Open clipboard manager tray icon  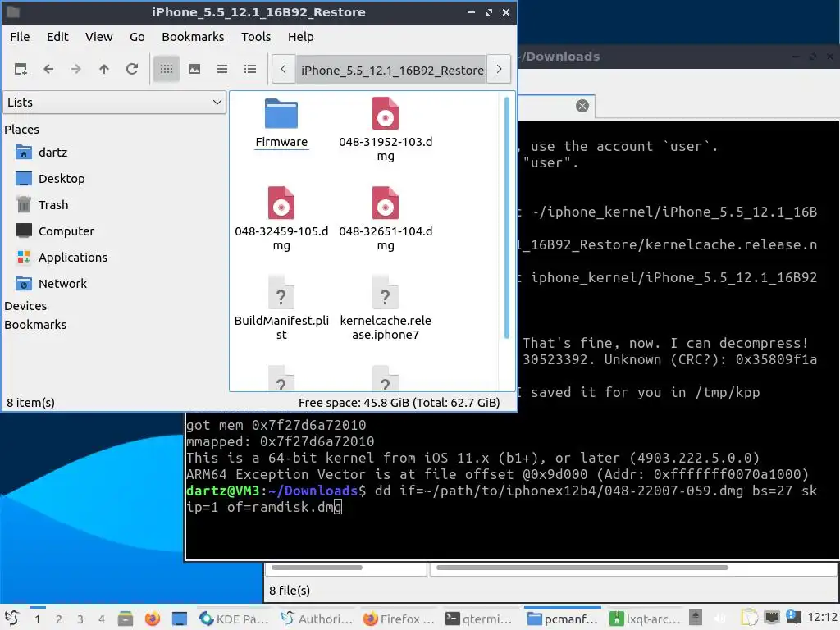tap(750, 619)
